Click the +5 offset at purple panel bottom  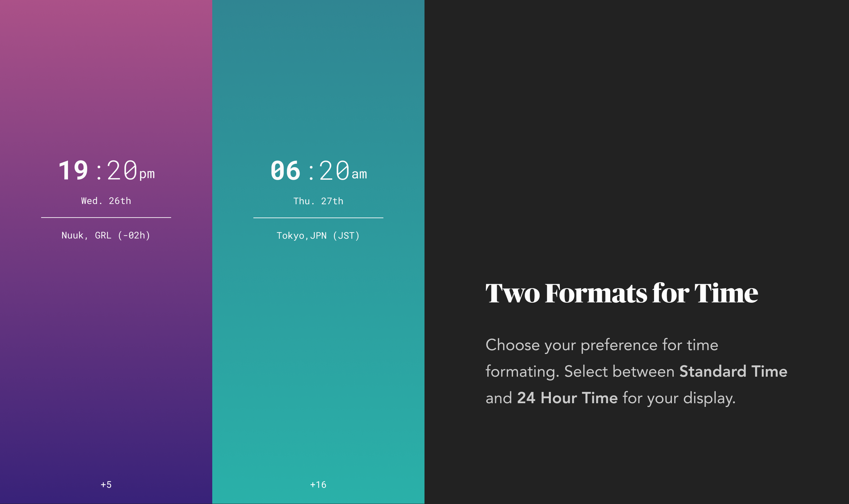coord(106,485)
